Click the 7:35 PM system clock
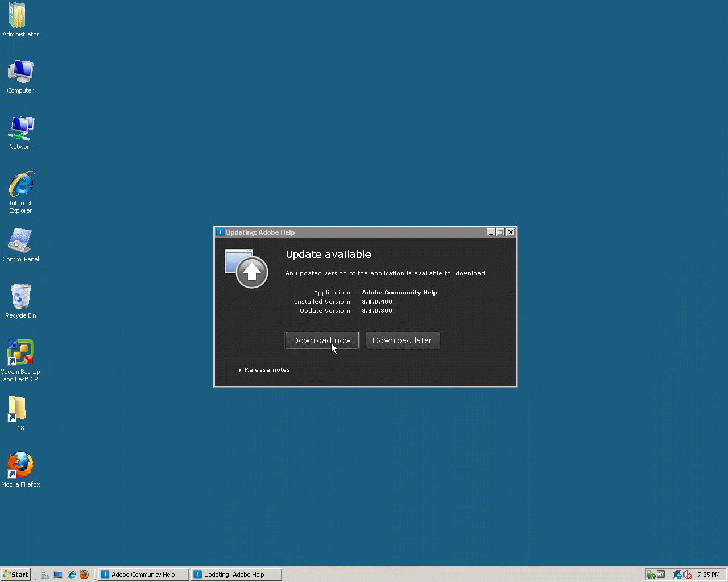The image size is (728, 582). [709, 575]
